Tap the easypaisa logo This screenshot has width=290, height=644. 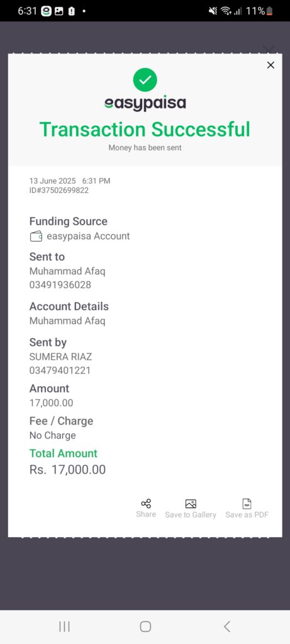[x=145, y=104]
